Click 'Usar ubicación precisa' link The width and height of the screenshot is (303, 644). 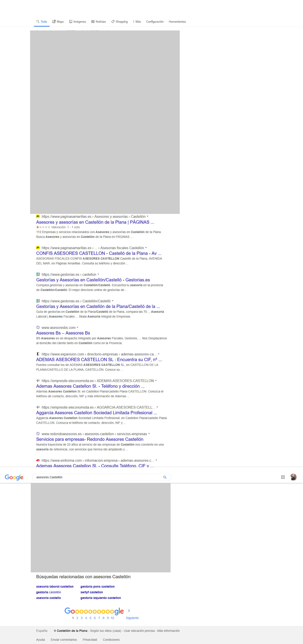pos(139,631)
